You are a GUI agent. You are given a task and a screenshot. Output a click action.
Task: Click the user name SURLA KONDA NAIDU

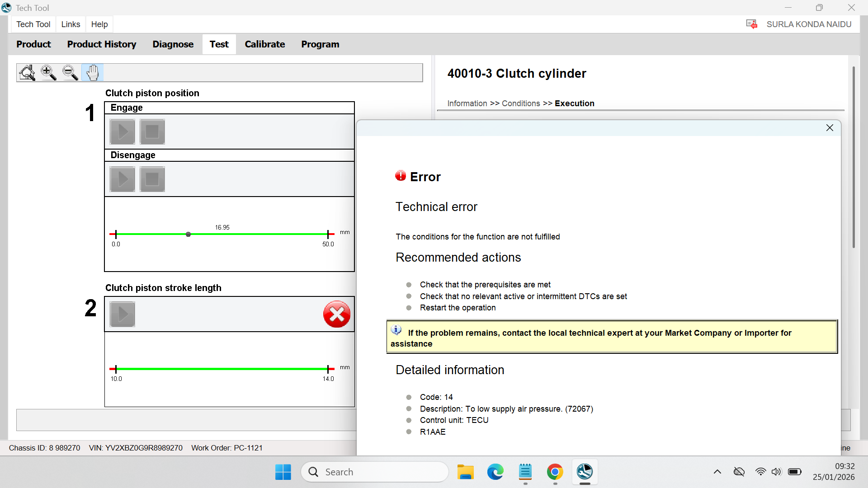pyautogui.click(x=809, y=24)
